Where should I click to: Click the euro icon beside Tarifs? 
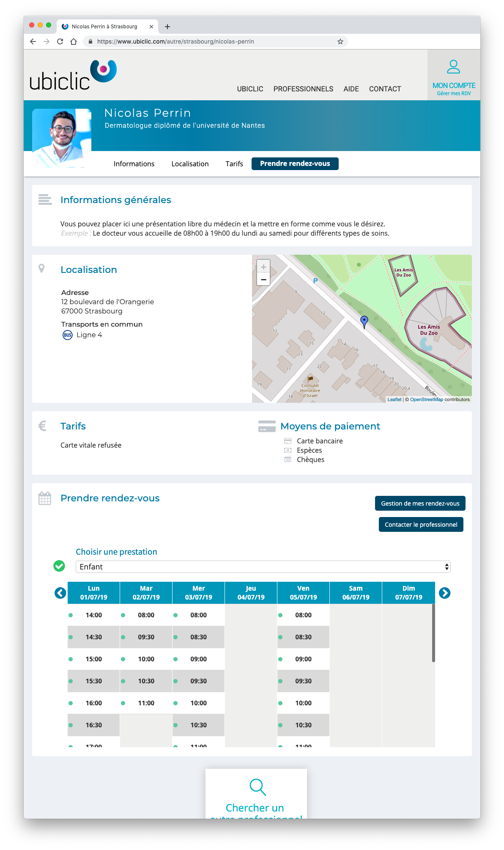(42, 426)
